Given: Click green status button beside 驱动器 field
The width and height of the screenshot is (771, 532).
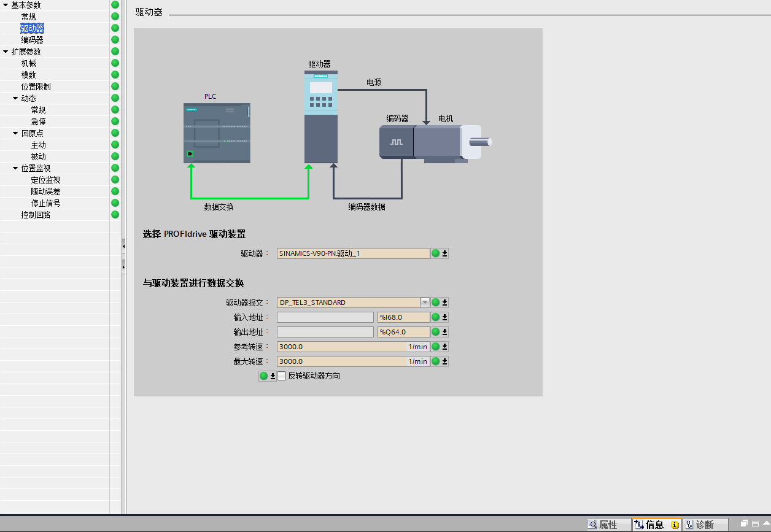Looking at the screenshot, I should coord(436,253).
